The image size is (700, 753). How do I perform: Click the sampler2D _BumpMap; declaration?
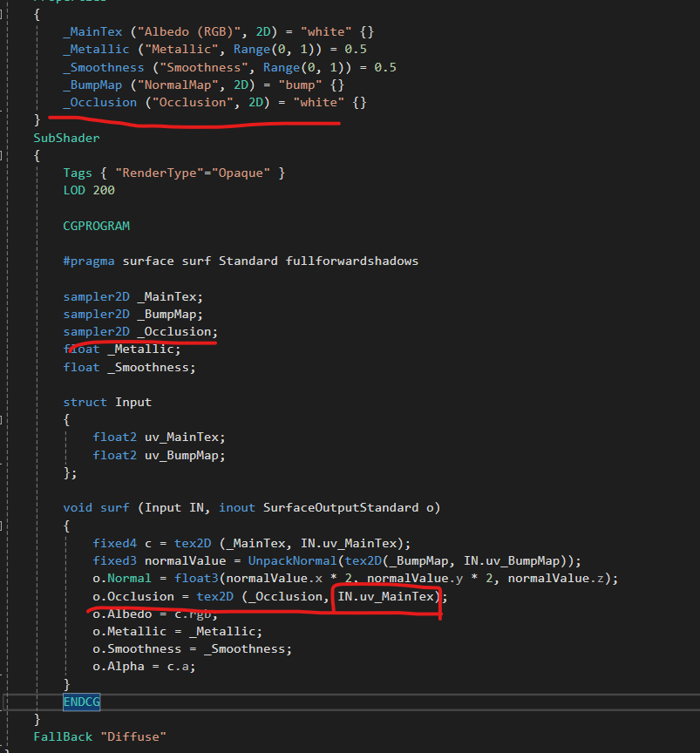tap(133, 314)
